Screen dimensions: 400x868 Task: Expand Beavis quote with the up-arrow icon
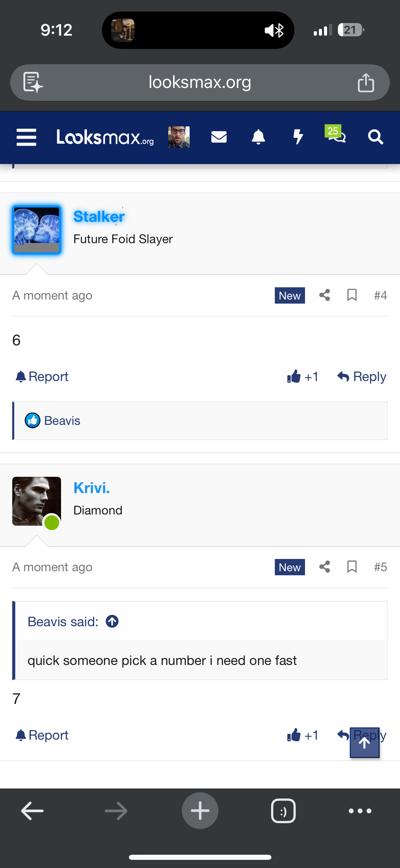point(112,621)
